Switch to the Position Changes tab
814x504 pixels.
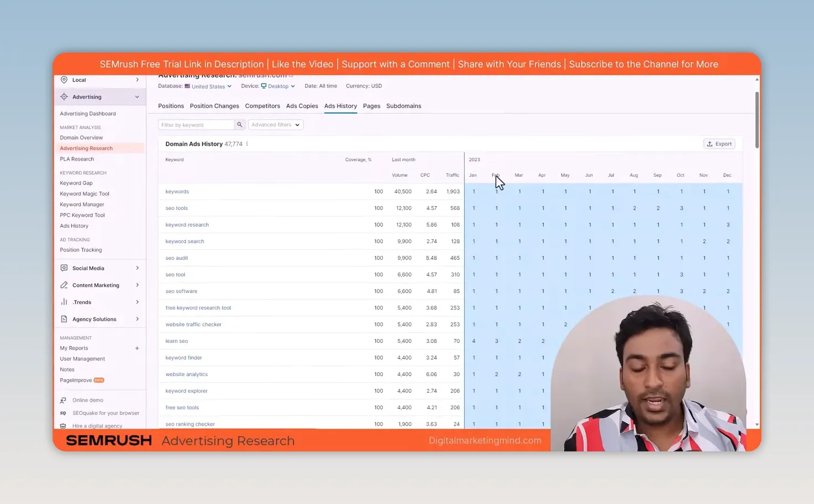coord(214,106)
